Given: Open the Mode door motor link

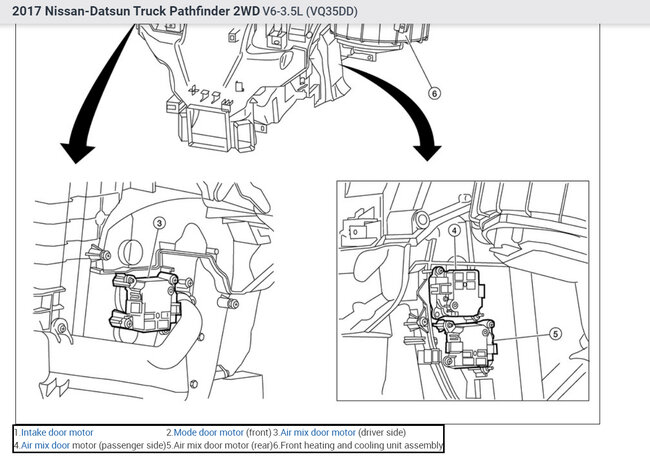Looking at the screenshot, I should click(209, 433).
